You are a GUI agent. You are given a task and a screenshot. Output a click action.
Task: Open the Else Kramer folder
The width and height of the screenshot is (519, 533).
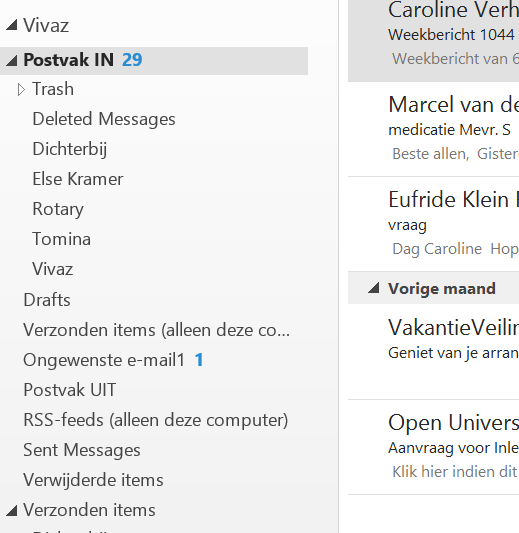coord(77,179)
